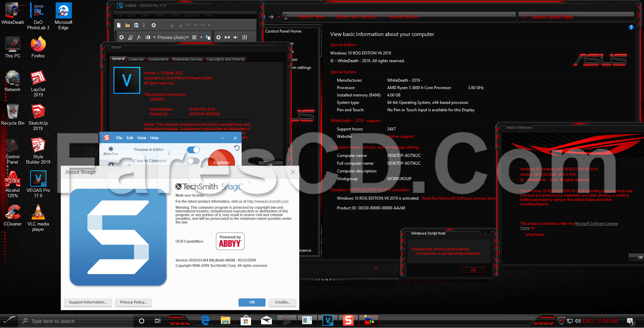Save project with VEGAS floppy icon
The width and height of the screenshot is (644, 328).
click(136, 25)
